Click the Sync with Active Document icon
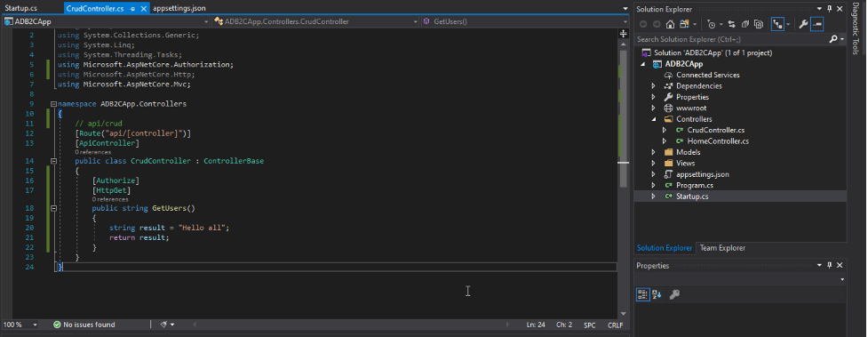 point(731,24)
